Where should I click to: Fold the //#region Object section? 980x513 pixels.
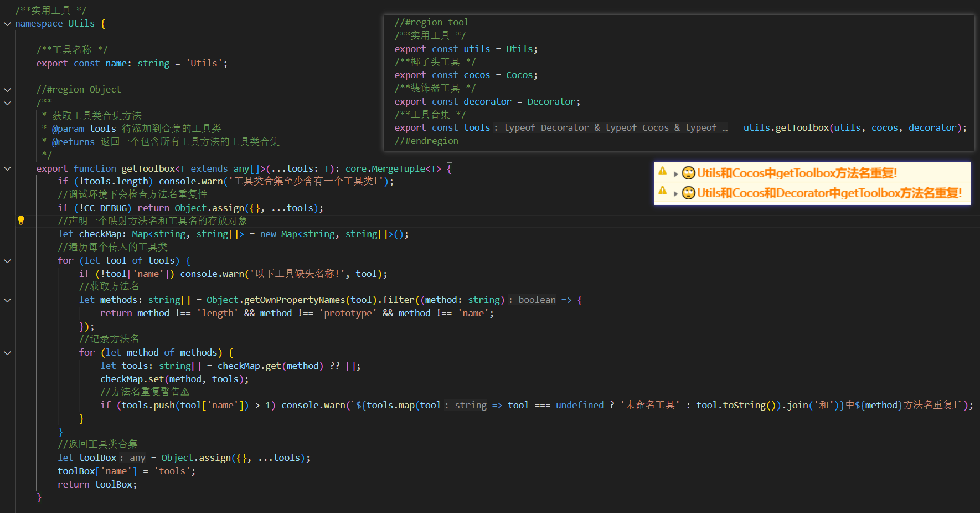pyautogui.click(x=7, y=90)
